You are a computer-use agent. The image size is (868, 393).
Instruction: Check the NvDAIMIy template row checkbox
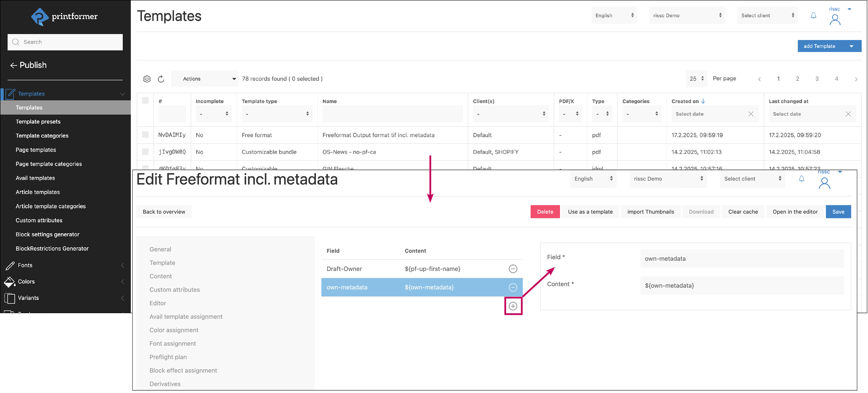pos(145,135)
